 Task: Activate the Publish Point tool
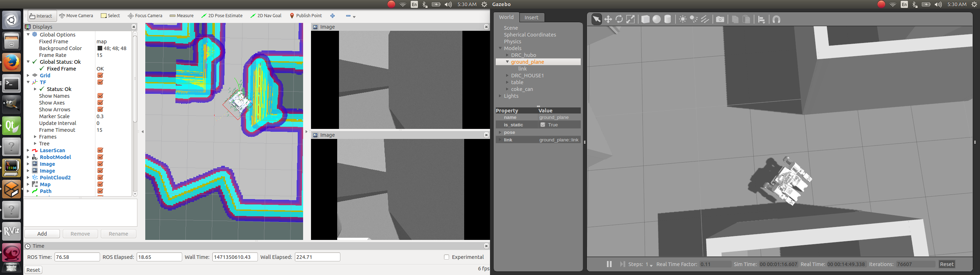click(306, 16)
